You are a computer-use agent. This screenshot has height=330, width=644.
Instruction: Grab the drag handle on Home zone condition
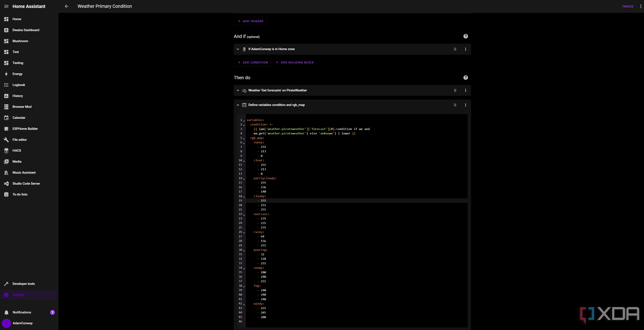pos(455,49)
